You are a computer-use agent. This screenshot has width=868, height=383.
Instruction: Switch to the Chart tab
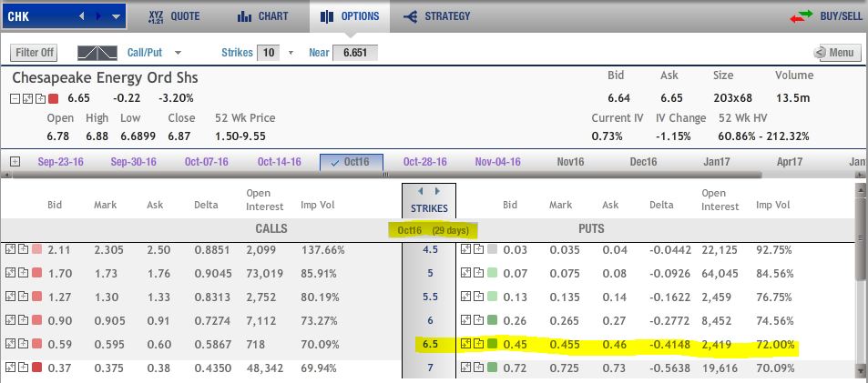[262, 16]
